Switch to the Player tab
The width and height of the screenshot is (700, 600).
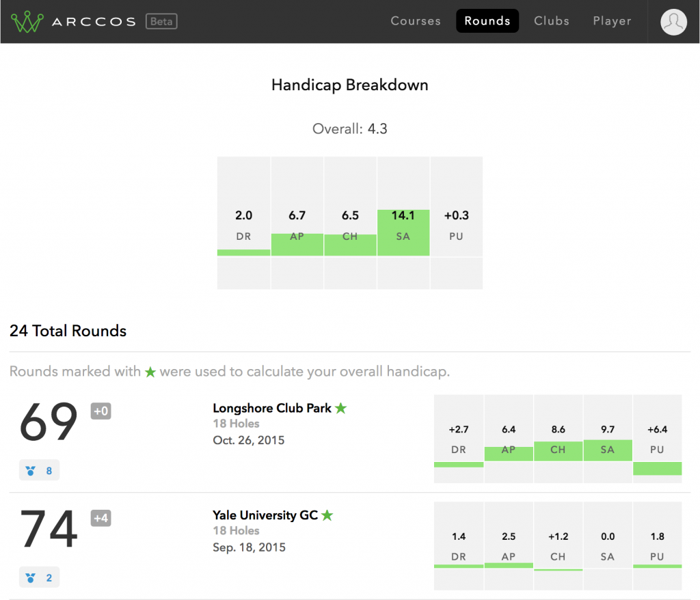point(612,21)
